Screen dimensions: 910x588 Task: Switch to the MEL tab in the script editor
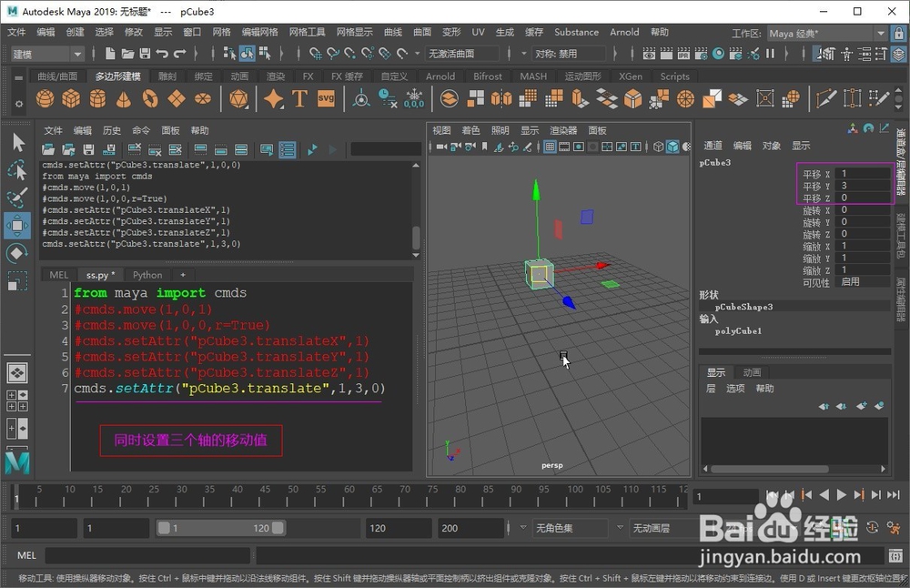pyautogui.click(x=57, y=274)
